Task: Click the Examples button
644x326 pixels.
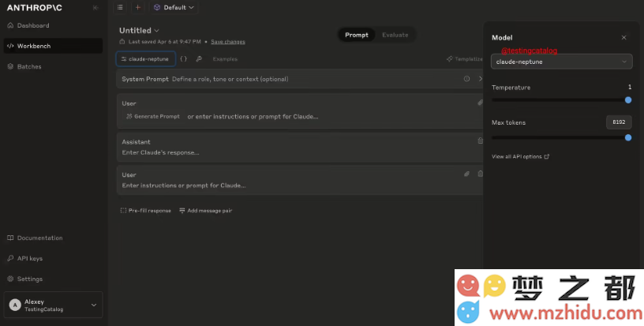Action: pos(225,59)
